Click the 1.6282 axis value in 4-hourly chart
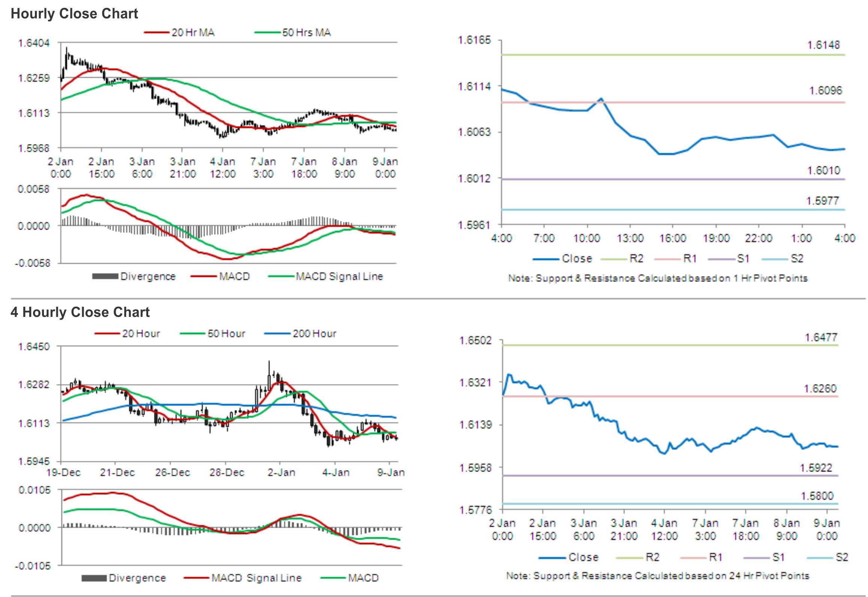This screenshot has height=597, width=868. tap(34, 385)
